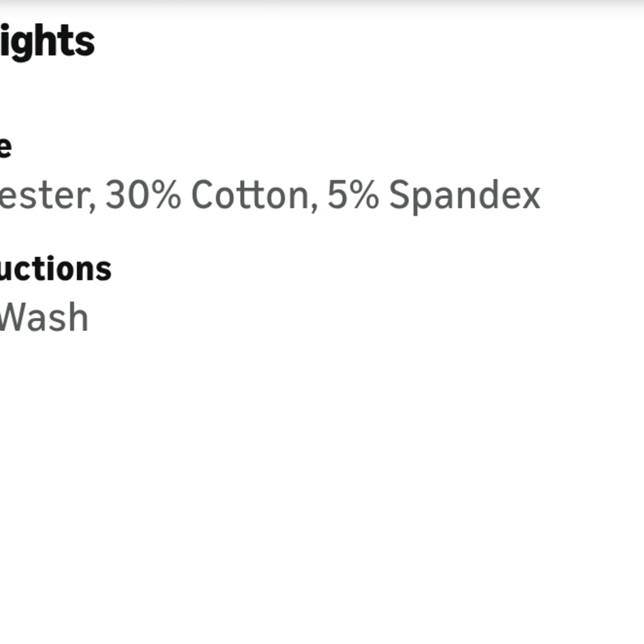Click the cut-off word "ester,"

click(47, 196)
